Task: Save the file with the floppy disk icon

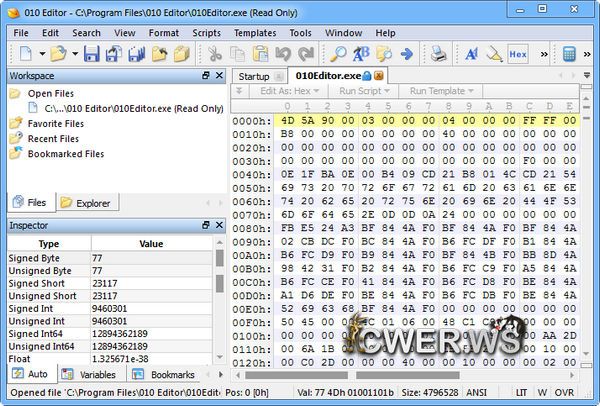Action: pos(92,54)
